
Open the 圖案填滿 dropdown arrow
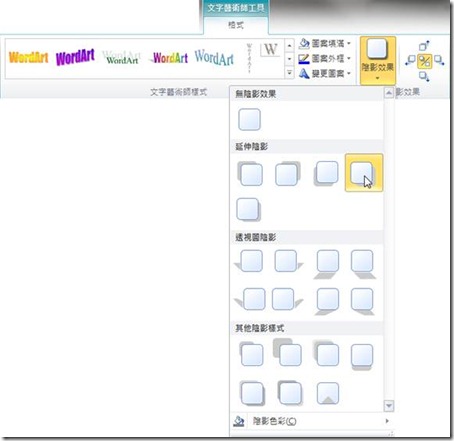349,43
